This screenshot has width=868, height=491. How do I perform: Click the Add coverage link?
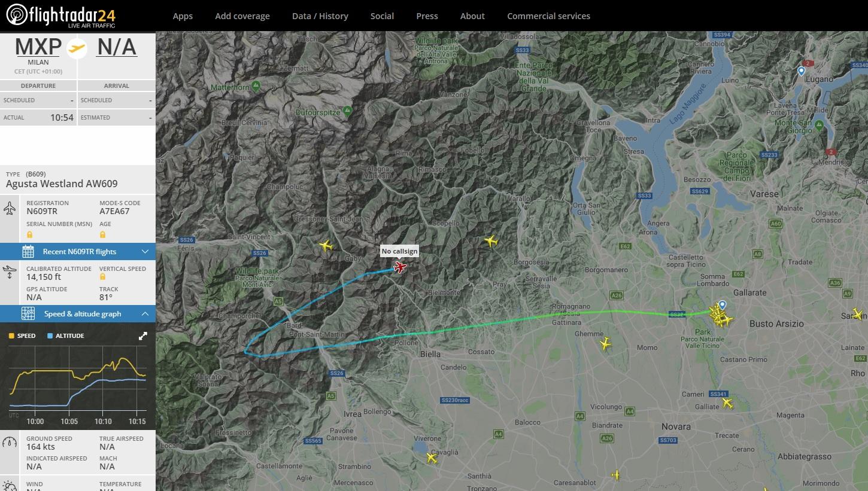pos(242,16)
